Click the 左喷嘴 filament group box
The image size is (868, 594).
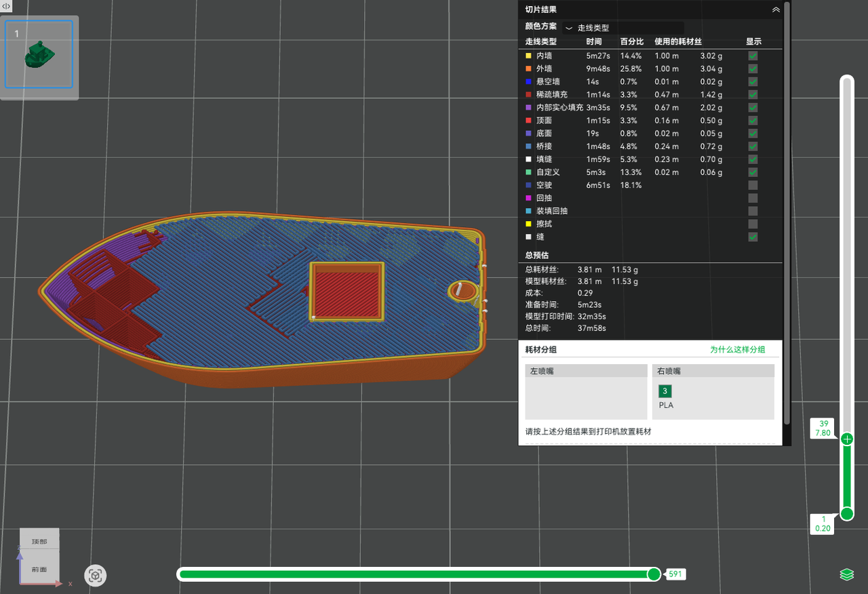coord(586,392)
